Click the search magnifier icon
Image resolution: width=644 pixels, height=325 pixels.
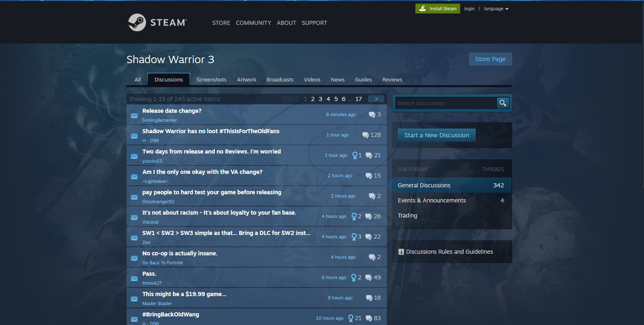(x=503, y=103)
